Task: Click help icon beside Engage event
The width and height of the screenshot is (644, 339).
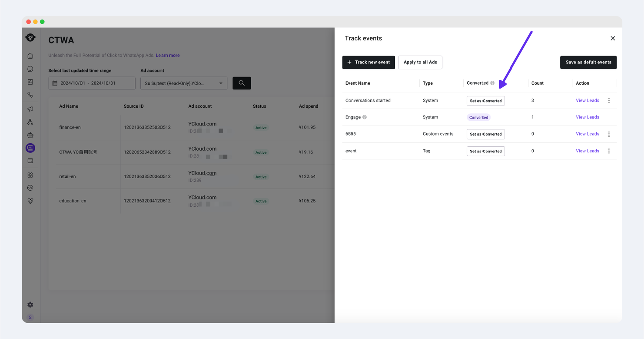Action: (x=365, y=117)
